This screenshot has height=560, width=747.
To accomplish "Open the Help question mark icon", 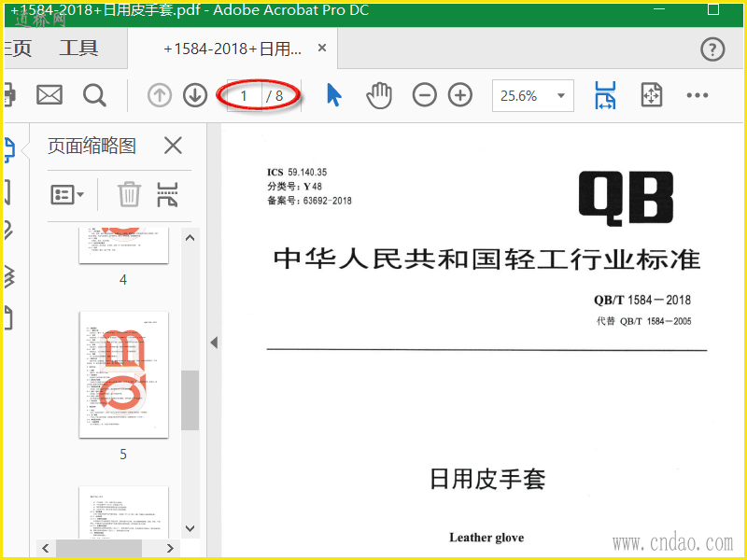I will point(712,49).
